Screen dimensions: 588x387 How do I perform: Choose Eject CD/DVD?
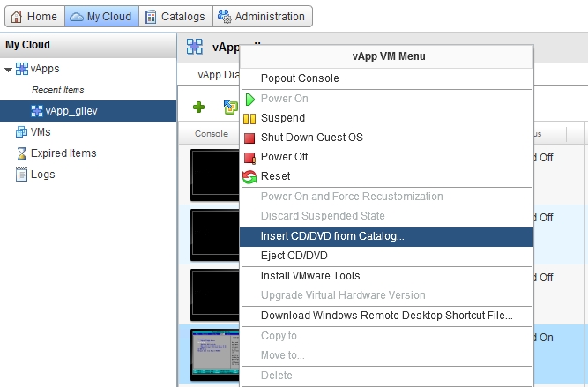(387, 256)
